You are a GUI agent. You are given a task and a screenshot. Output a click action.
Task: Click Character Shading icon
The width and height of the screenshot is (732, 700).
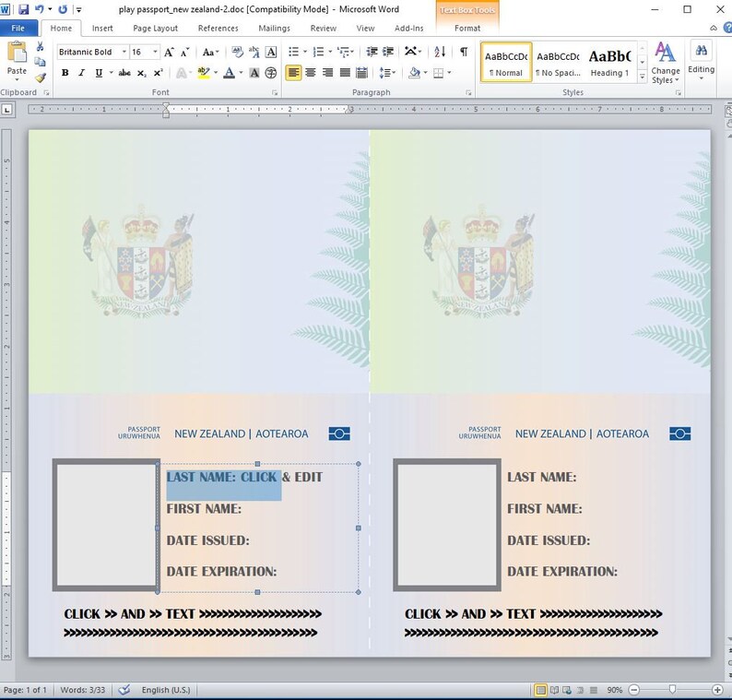coord(254,73)
